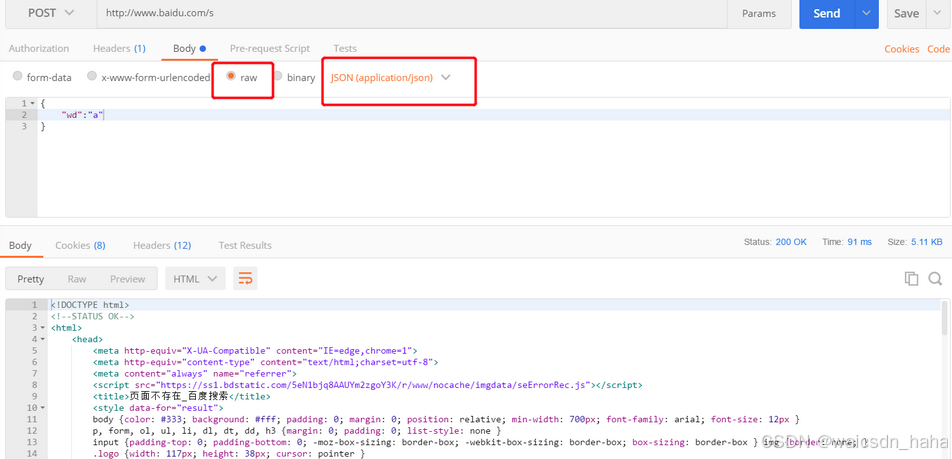Open the Authorization tab
The image size is (952, 459).
coord(39,49)
